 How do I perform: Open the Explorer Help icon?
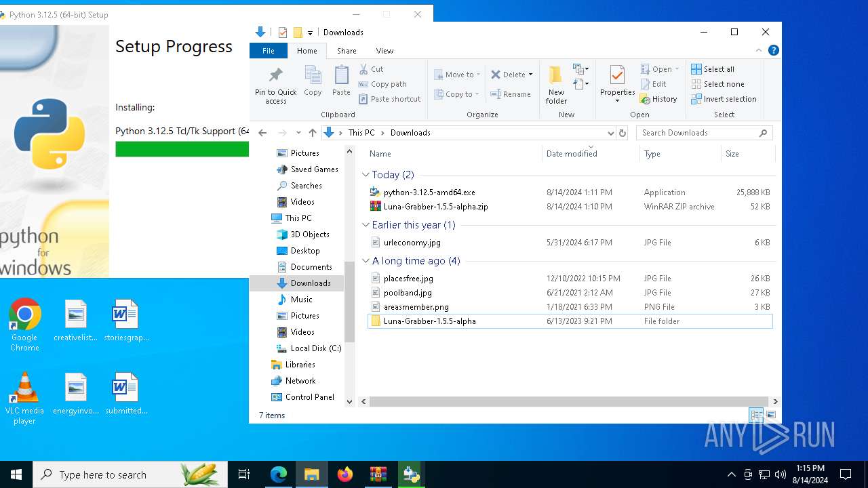773,50
